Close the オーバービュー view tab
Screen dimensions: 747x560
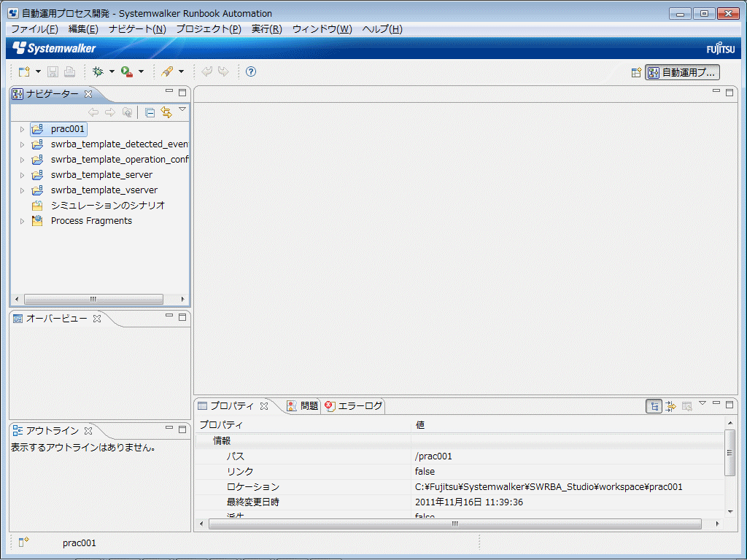[x=97, y=319]
